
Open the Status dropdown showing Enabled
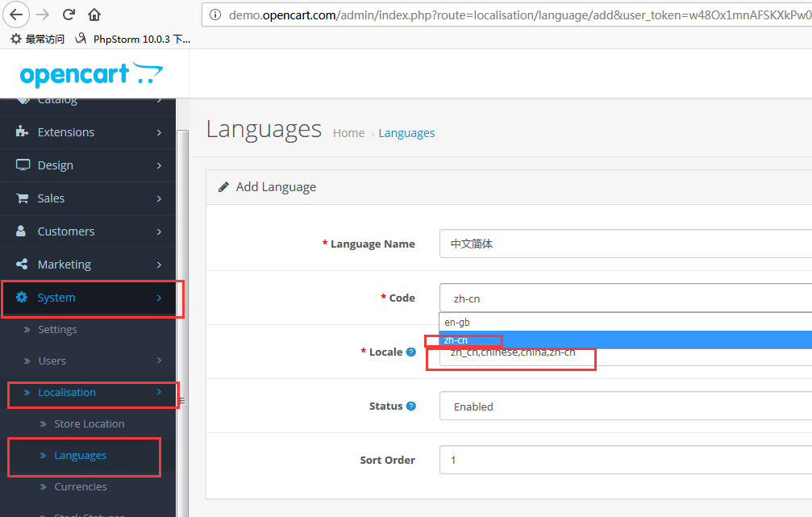click(626, 407)
